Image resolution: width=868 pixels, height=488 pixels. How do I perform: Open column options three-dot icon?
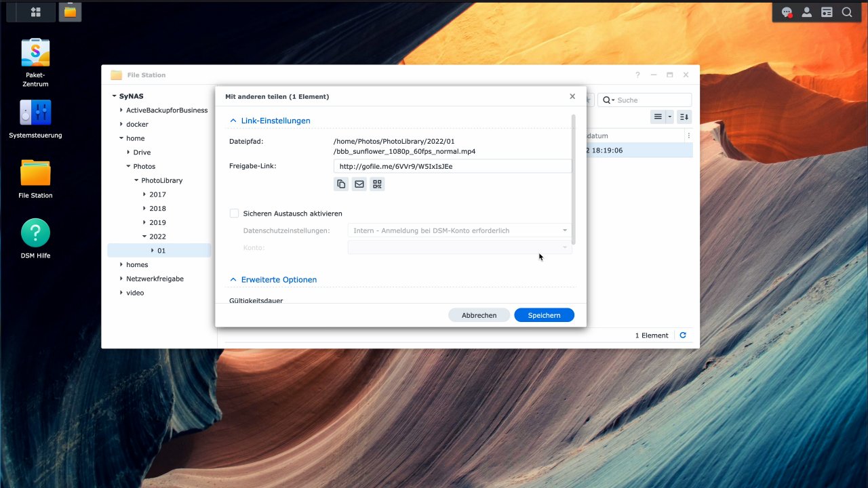[689, 136]
